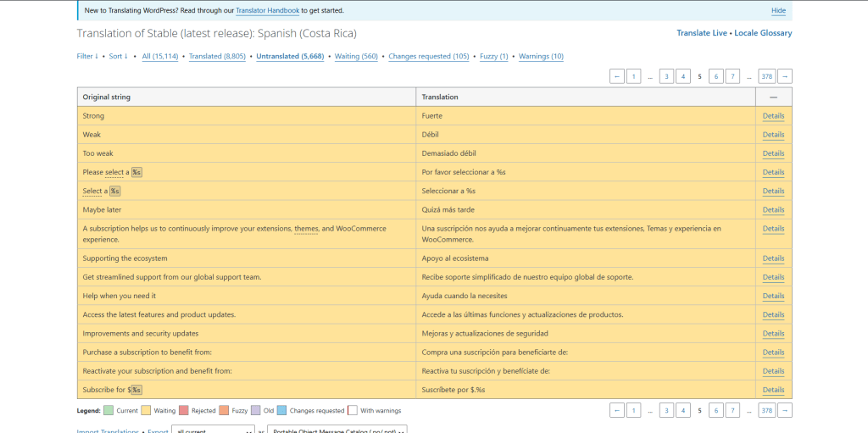Open Details for 'Supporting the ecosystem' row
The width and height of the screenshot is (868, 433).
coord(773,258)
